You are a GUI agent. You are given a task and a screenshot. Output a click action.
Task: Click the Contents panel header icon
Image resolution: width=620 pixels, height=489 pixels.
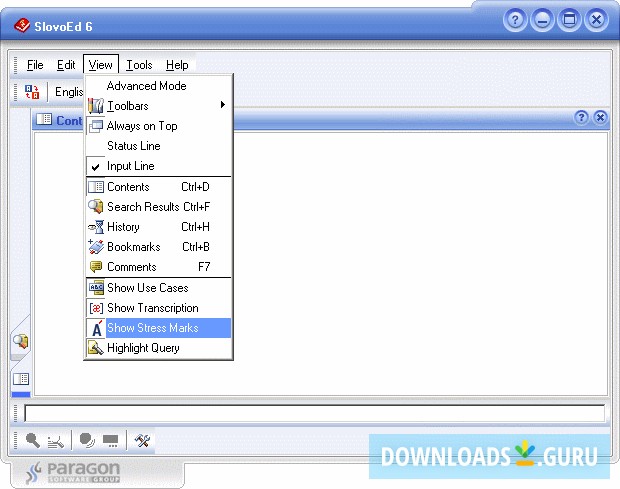click(x=44, y=119)
